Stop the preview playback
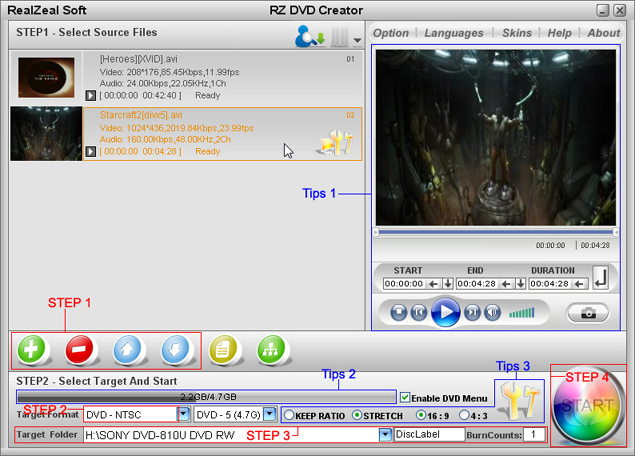The width and height of the screenshot is (635, 456). click(x=399, y=313)
